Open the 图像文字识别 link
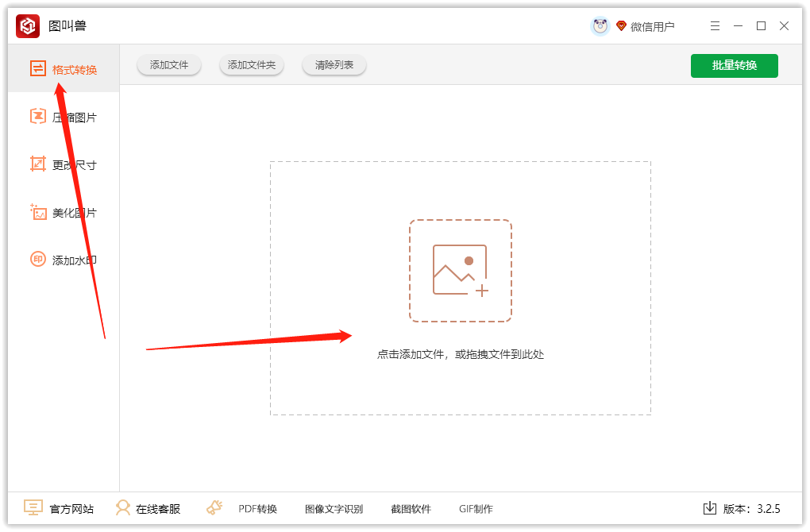The width and height of the screenshot is (810, 532). [334, 508]
